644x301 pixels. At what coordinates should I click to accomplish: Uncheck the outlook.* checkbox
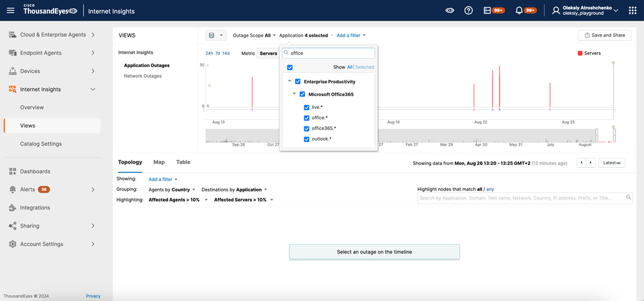click(x=306, y=139)
